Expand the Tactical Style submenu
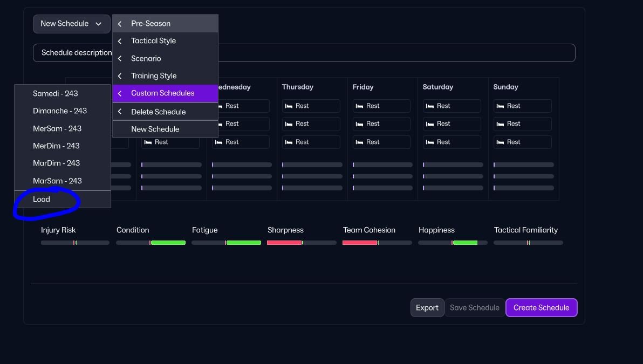The height and width of the screenshot is (364, 643). 165,41
